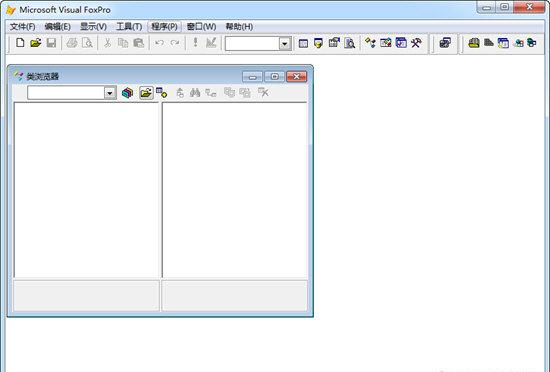Click the Rename class icon in Class Browser
Screen dimensions: 550x372
(229, 93)
